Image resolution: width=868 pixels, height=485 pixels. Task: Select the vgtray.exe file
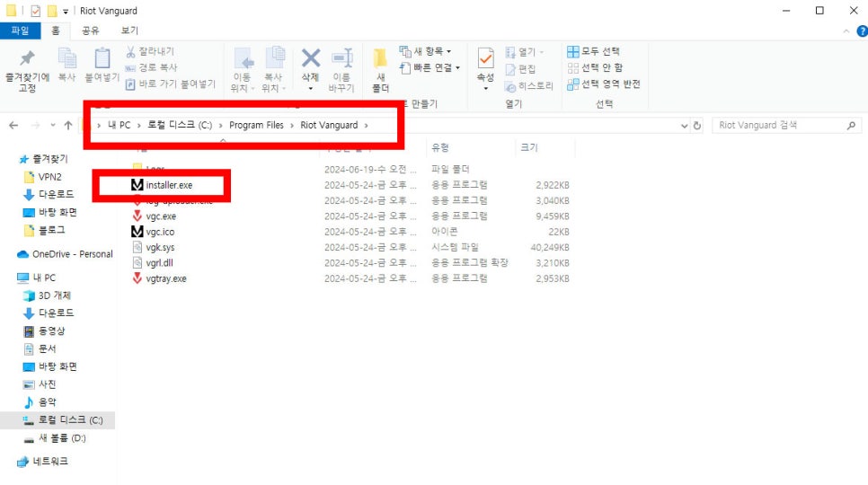coord(159,278)
